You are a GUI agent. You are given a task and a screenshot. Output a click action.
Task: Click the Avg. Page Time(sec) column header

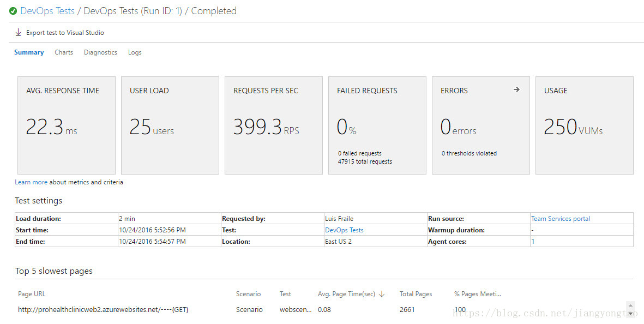346,294
